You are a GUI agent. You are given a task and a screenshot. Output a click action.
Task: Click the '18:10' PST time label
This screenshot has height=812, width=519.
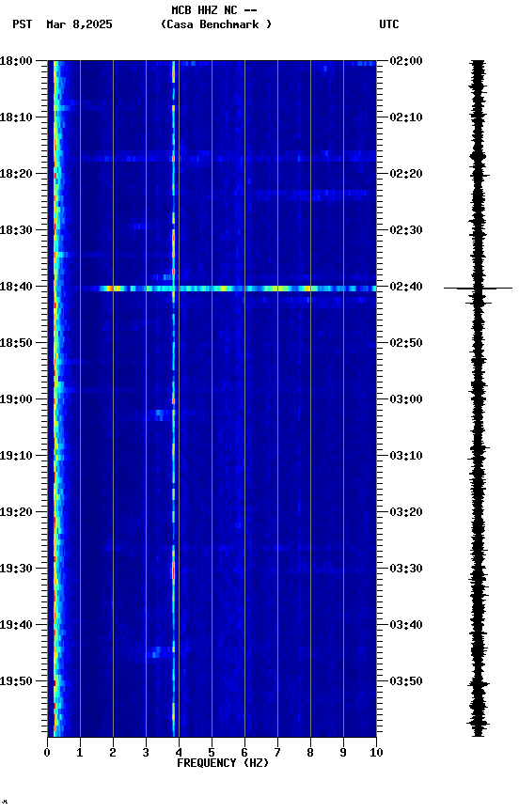point(16,117)
